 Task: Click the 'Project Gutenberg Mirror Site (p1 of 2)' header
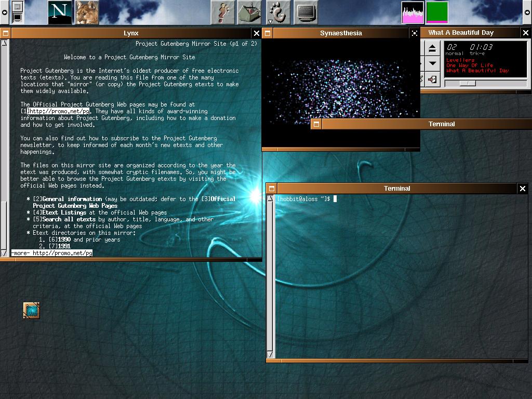coord(196,44)
